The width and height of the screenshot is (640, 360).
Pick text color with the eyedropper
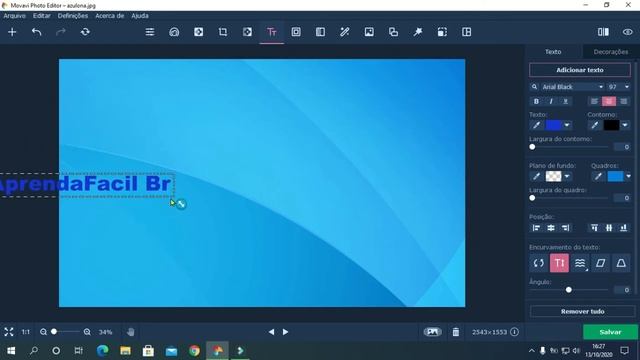[536, 125]
